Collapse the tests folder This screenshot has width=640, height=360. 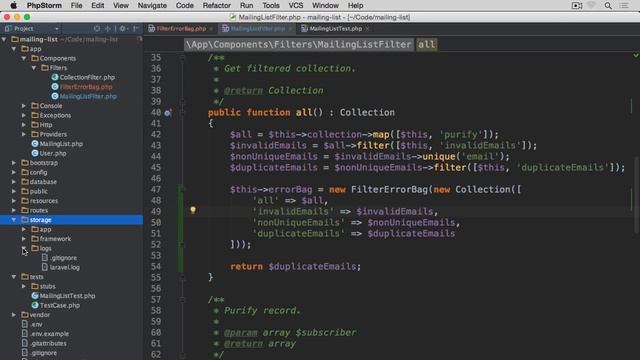tap(14, 277)
